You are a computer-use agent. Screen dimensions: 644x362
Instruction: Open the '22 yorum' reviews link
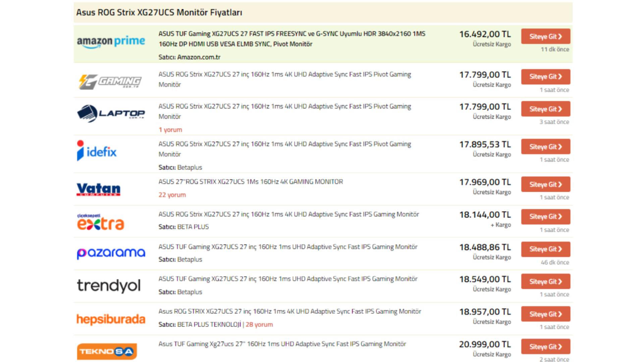(x=172, y=195)
